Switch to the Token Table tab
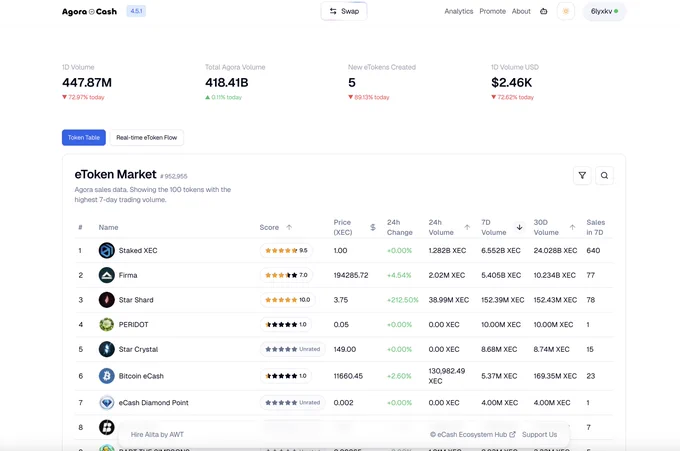 84,137
